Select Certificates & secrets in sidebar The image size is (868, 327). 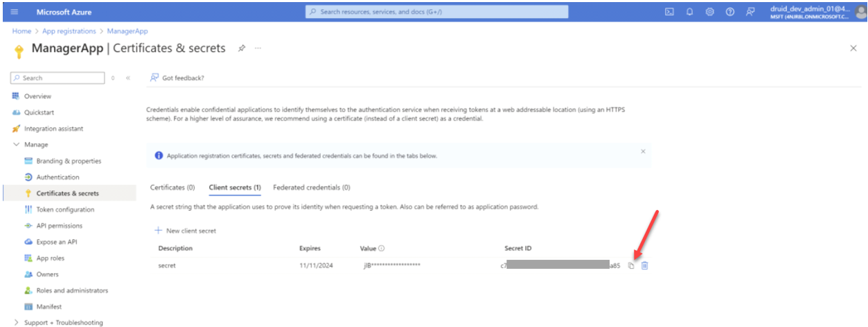point(69,193)
